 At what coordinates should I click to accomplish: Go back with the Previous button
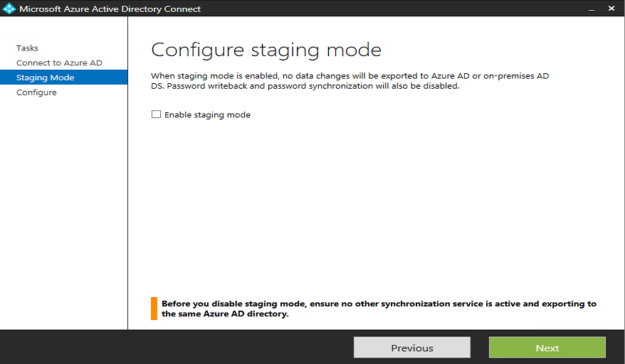[411, 348]
